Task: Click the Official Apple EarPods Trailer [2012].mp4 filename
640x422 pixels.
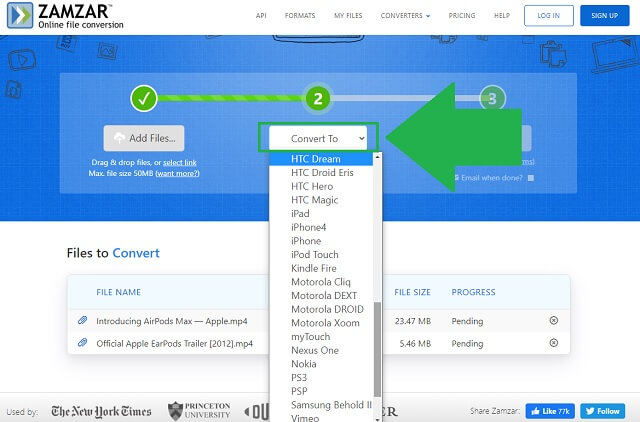Action: 175,344
